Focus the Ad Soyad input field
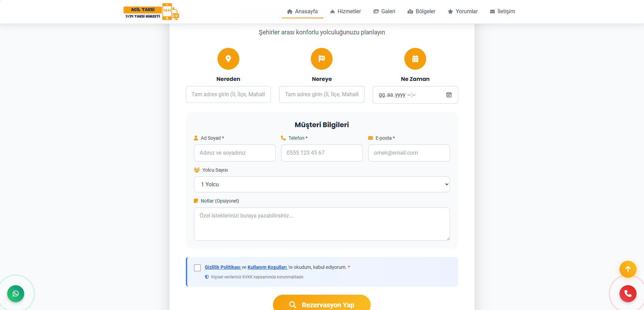The image size is (644, 310). (x=235, y=153)
